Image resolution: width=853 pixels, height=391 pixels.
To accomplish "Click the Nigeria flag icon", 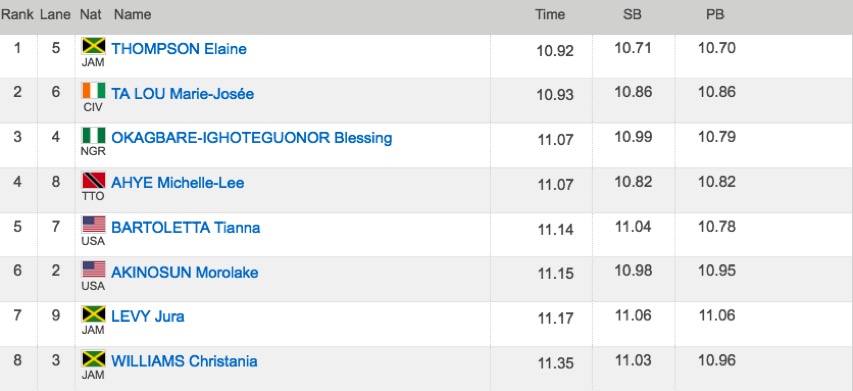I will [x=94, y=135].
